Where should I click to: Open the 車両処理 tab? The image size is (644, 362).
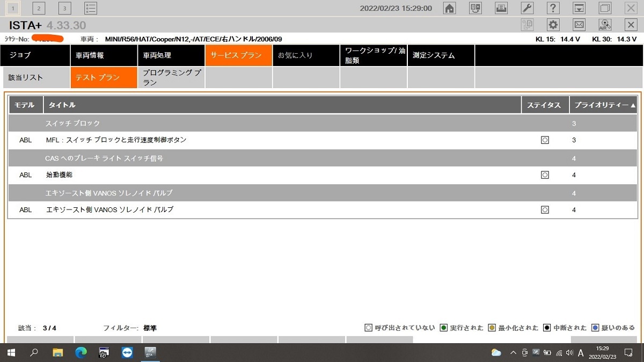[171, 55]
